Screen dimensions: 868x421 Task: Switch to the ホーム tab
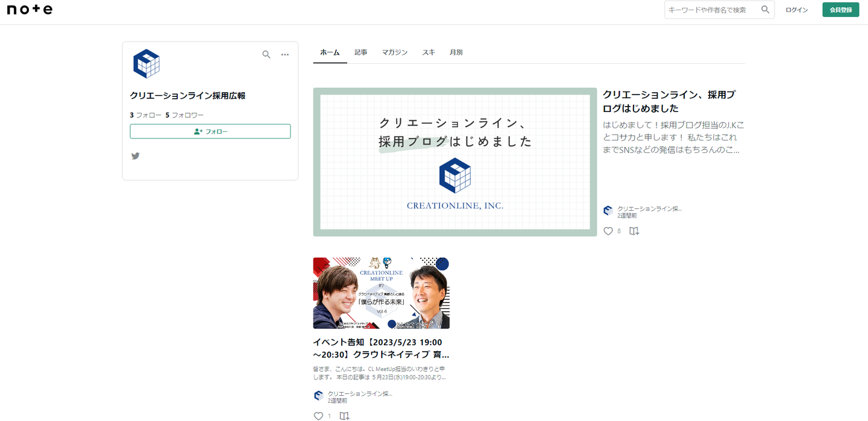330,52
